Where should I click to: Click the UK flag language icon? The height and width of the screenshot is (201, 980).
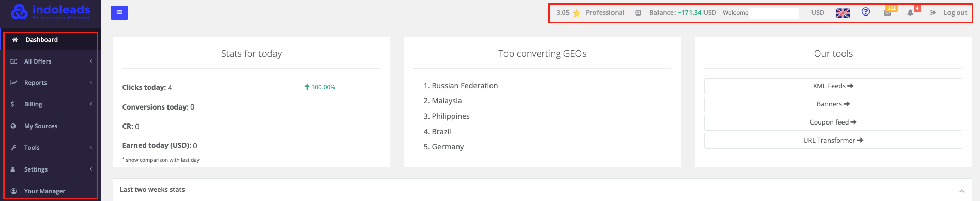(x=843, y=13)
